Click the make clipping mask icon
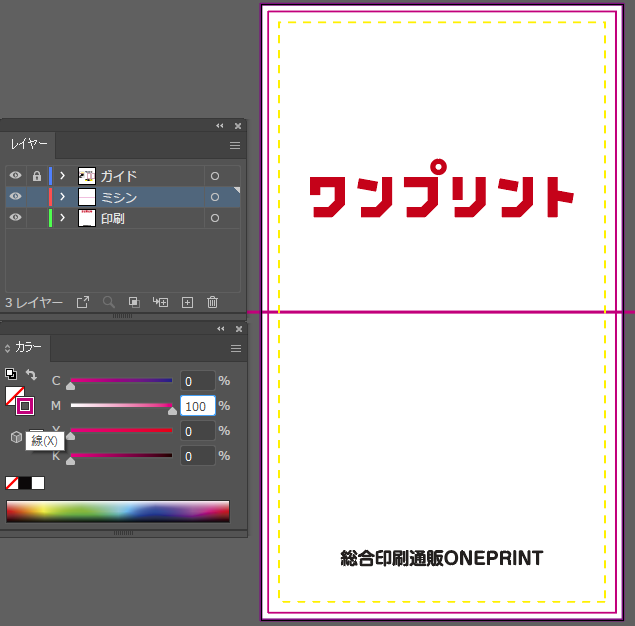Viewport: 635px width, 626px height. coord(134,302)
